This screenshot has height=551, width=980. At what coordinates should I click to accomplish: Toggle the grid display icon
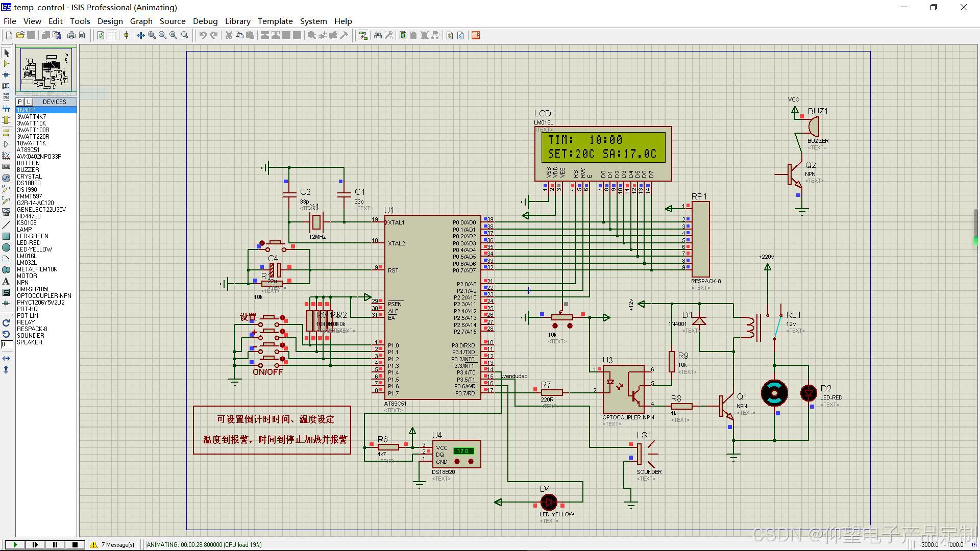112,35
